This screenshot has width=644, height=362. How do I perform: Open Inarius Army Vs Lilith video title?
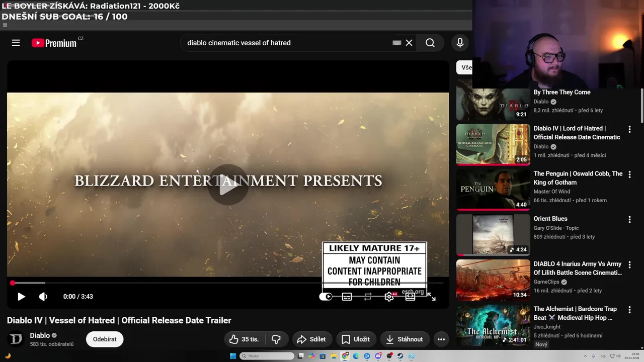(578, 268)
